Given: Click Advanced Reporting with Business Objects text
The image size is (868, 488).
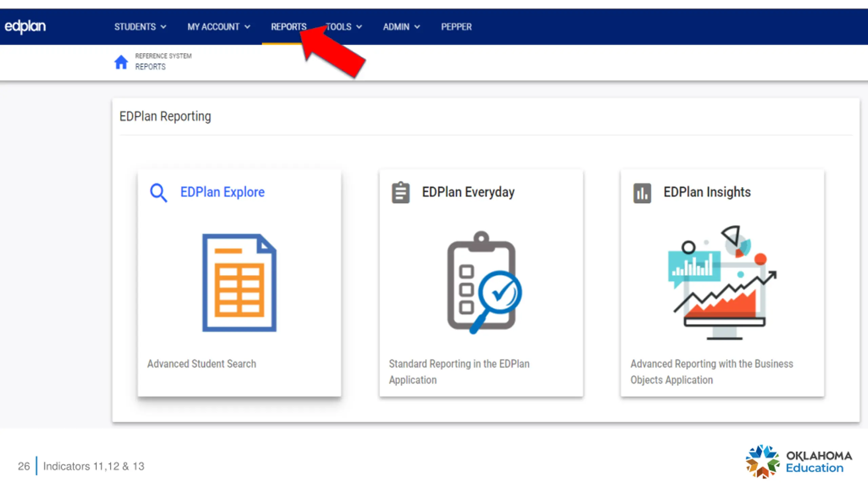Looking at the screenshot, I should point(712,372).
